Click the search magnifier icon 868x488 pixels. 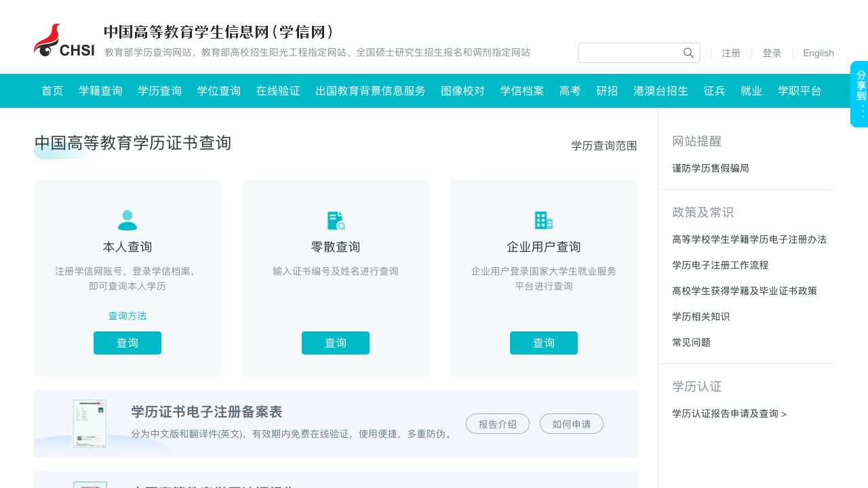point(688,53)
